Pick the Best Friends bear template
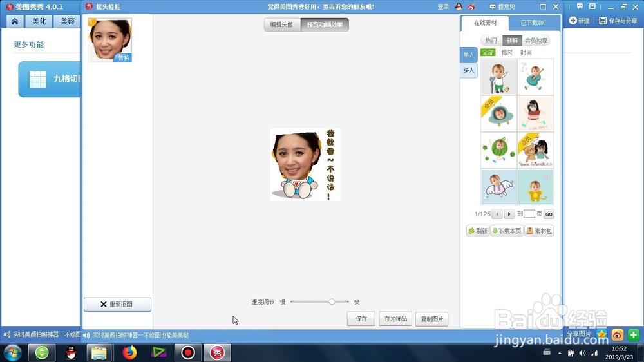The image size is (644, 362). point(536,150)
